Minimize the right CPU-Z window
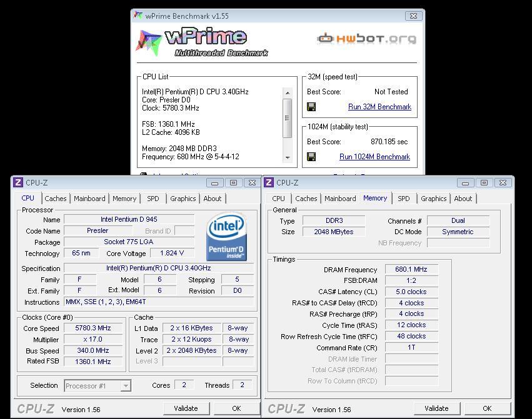The height and width of the screenshot is (419, 532). click(466, 183)
